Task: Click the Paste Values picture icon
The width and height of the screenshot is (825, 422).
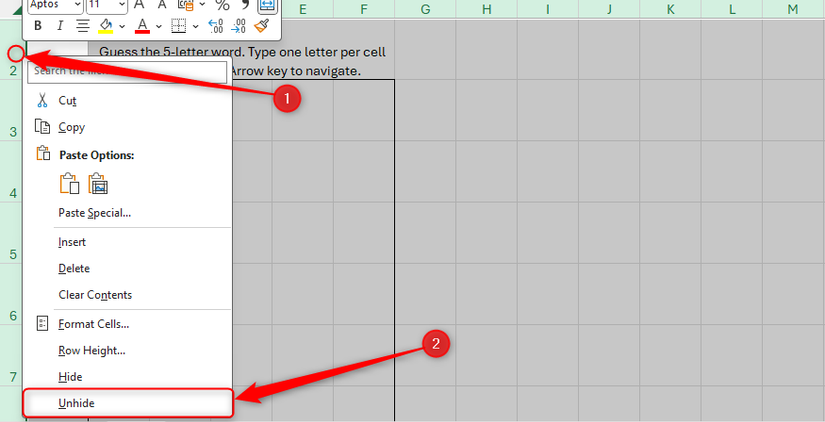Action: [x=98, y=184]
